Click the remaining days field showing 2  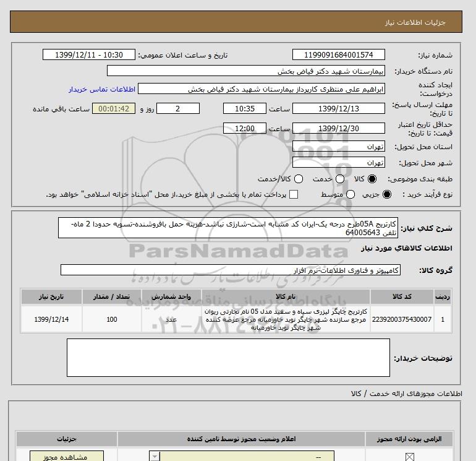tap(178, 108)
